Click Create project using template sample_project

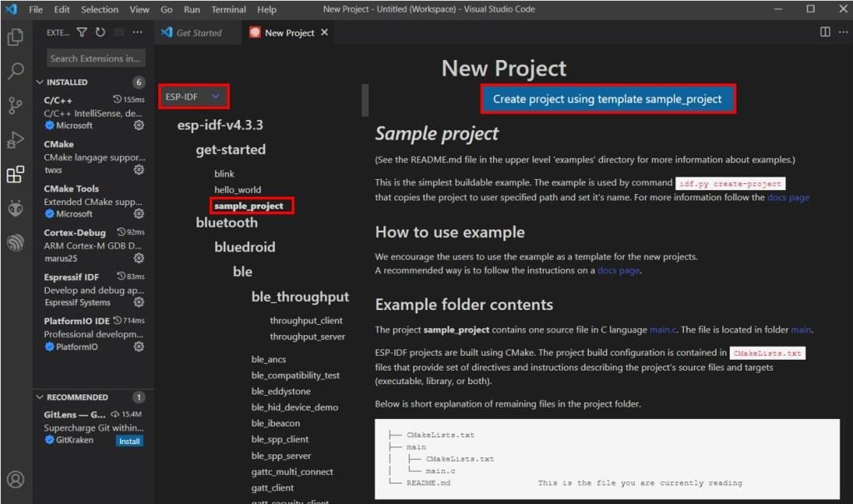coord(607,98)
